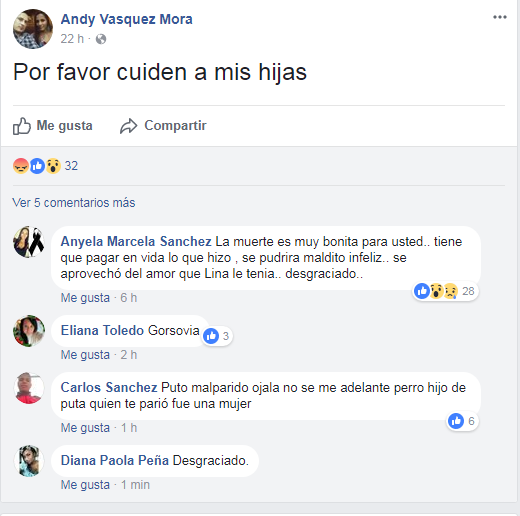Click the 22 h post timestamp

pyautogui.click(x=72, y=39)
